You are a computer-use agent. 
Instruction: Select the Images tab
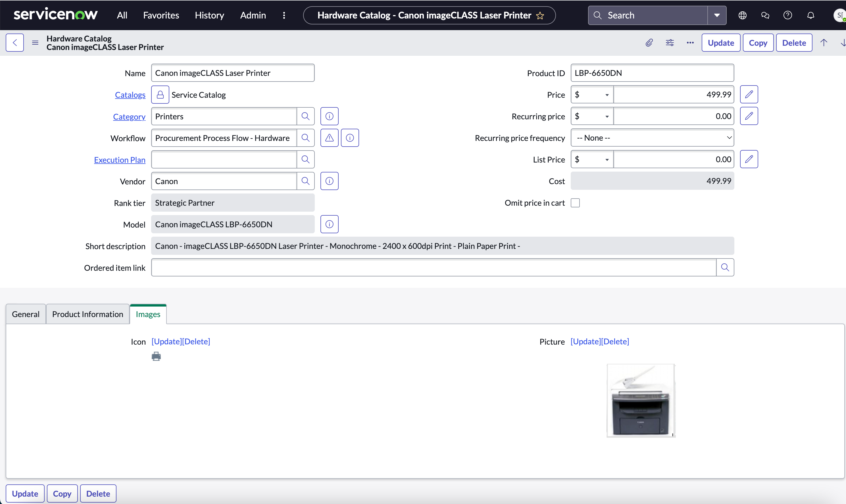pyautogui.click(x=148, y=314)
